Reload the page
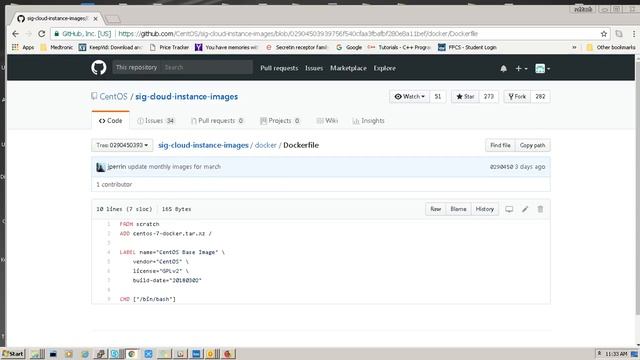The height and width of the screenshot is (360, 640). (42, 34)
